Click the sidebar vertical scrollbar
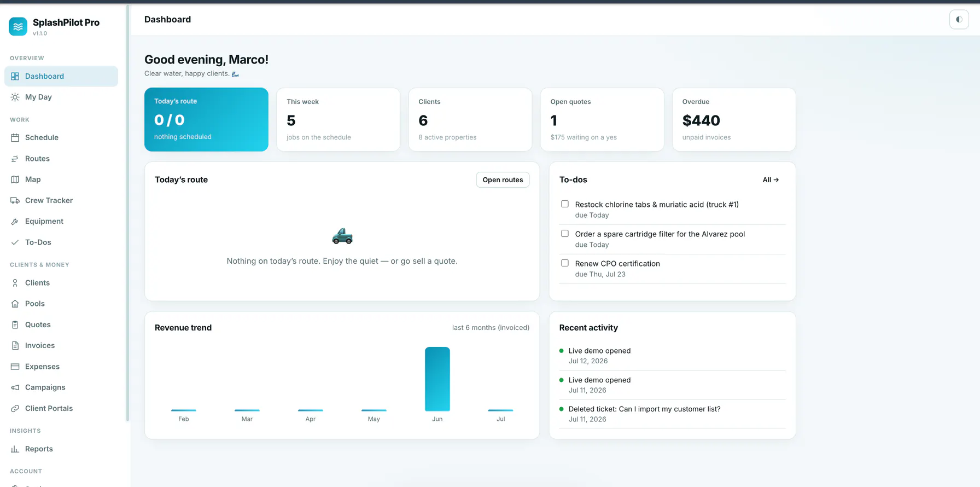Image resolution: width=980 pixels, height=487 pixels. click(x=127, y=212)
